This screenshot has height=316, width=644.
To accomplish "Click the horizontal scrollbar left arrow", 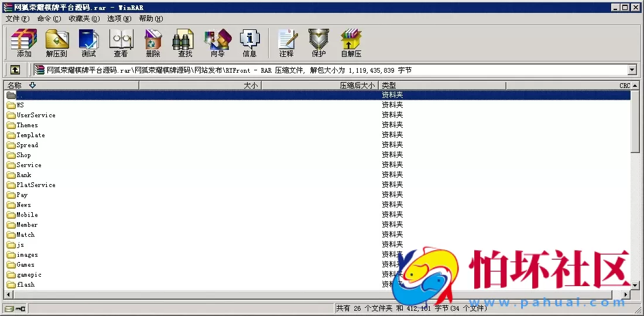I will click(8, 295).
